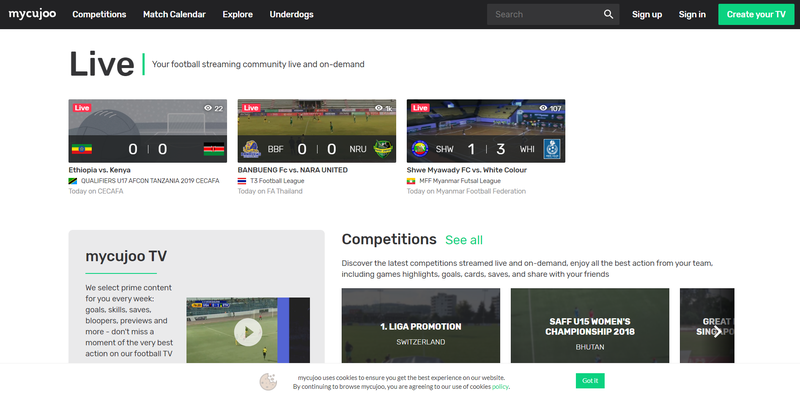Screen dimensions: 800x396
Task: Click the White Colour team crest
Action: (552, 149)
